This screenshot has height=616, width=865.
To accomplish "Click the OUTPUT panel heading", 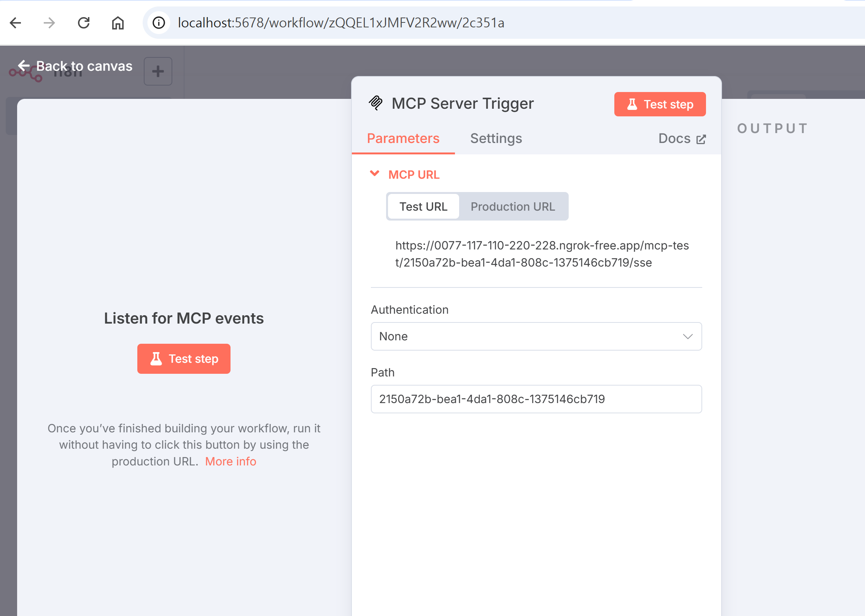I will [773, 128].
